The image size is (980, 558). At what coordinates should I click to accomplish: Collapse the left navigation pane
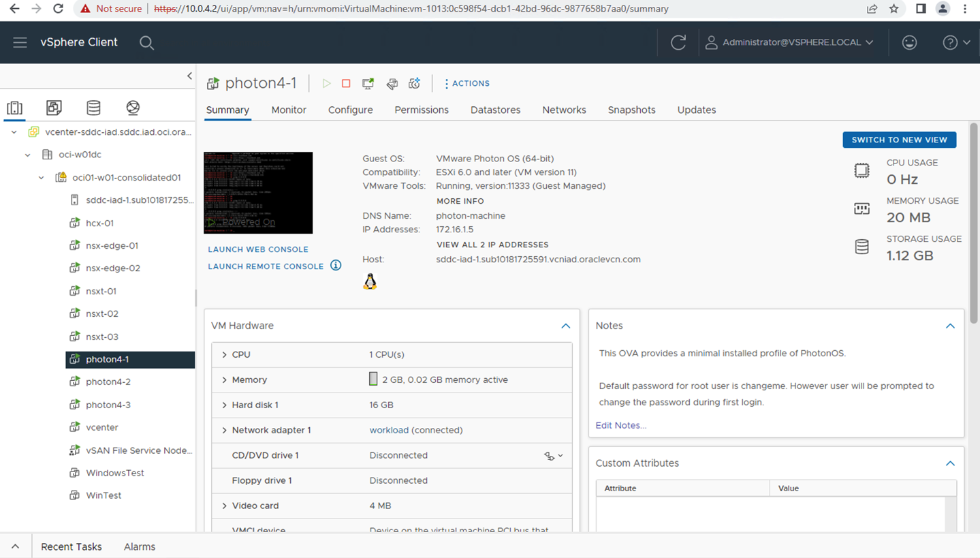tap(189, 76)
